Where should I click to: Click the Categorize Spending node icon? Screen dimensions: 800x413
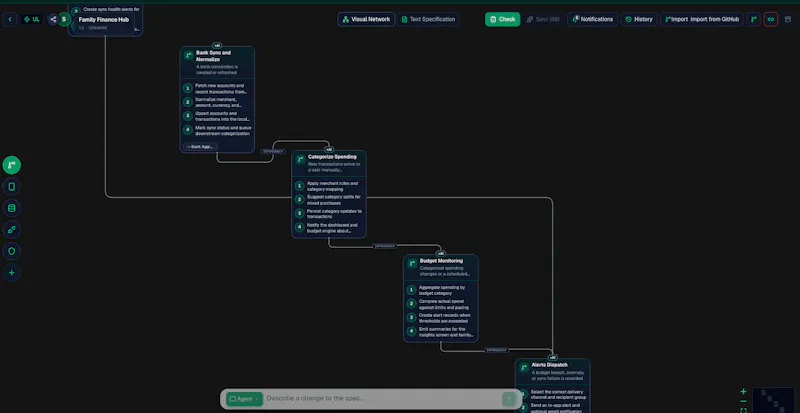point(300,159)
